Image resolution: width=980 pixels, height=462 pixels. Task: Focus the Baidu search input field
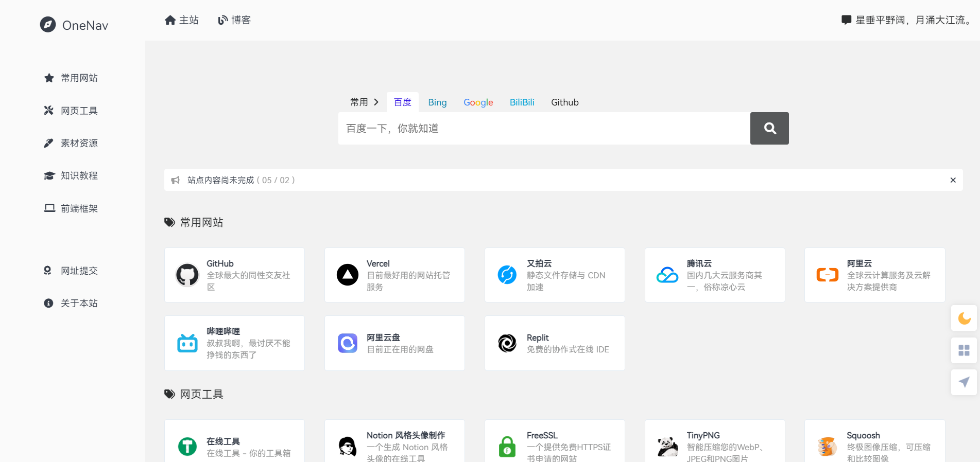(x=544, y=129)
